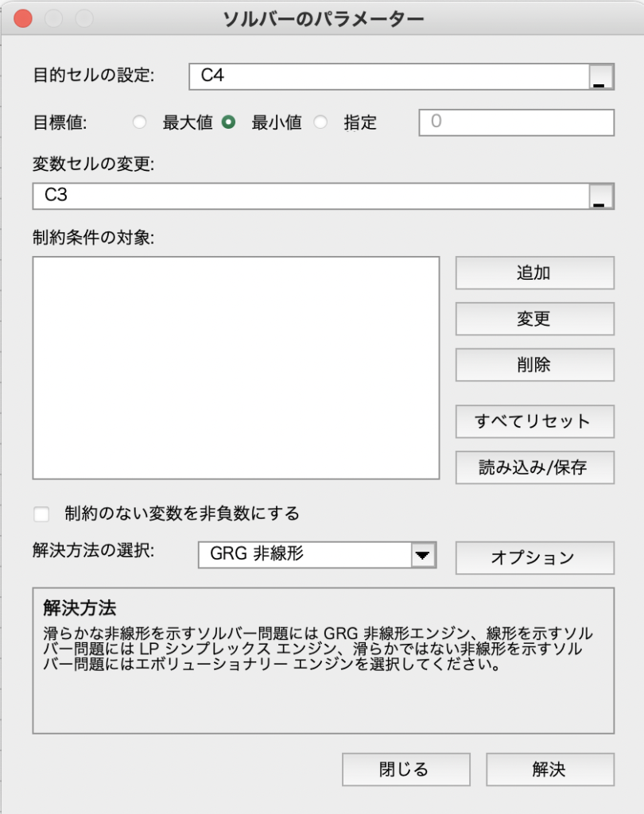Open solver オプション settings
Screen dimensions: 644x814
tap(535, 557)
